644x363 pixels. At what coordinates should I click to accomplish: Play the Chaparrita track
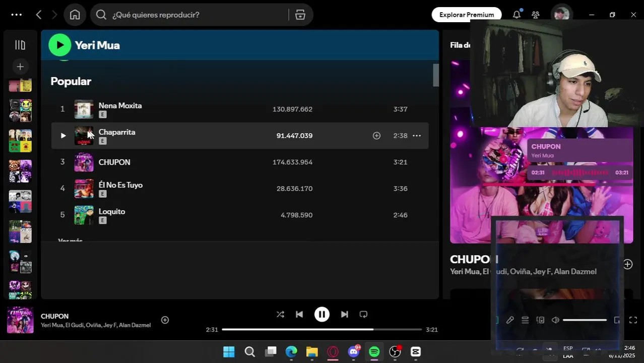pos(63,136)
